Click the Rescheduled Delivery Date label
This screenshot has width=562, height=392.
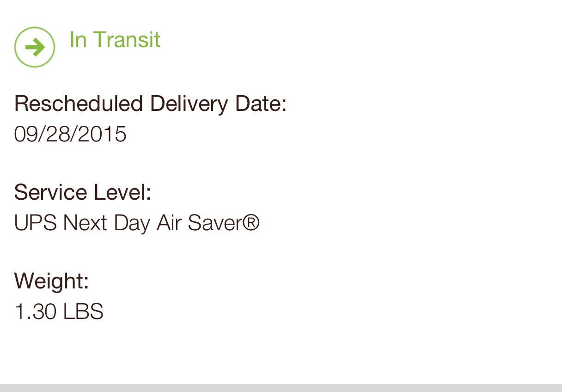point(150,104)
